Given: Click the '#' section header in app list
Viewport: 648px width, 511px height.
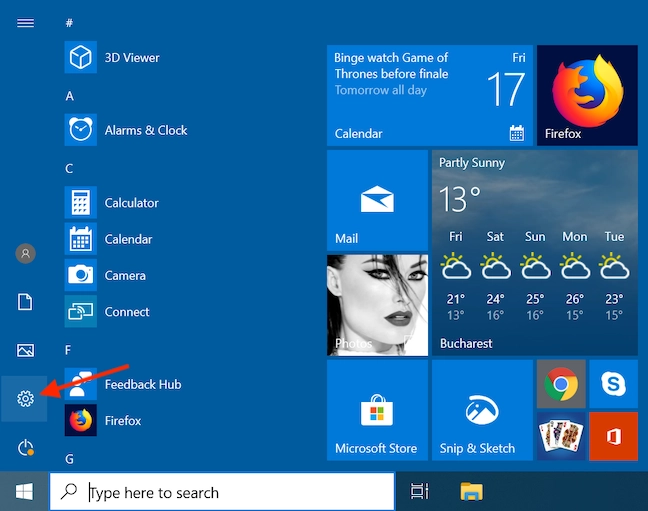Looking at the screenshot, I should 69,23.
